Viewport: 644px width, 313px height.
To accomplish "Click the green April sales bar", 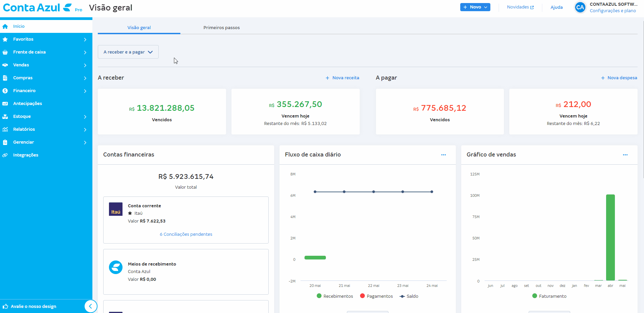I will (x=610, y=237).
